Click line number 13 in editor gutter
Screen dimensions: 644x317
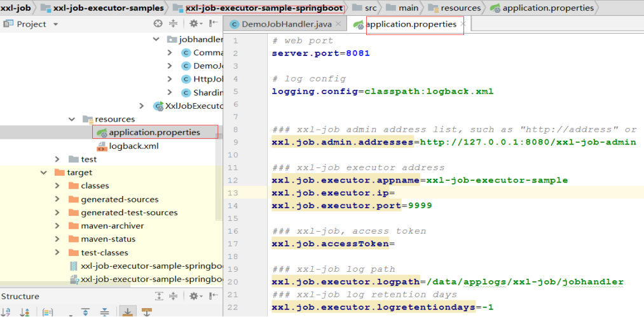[234, 192]
